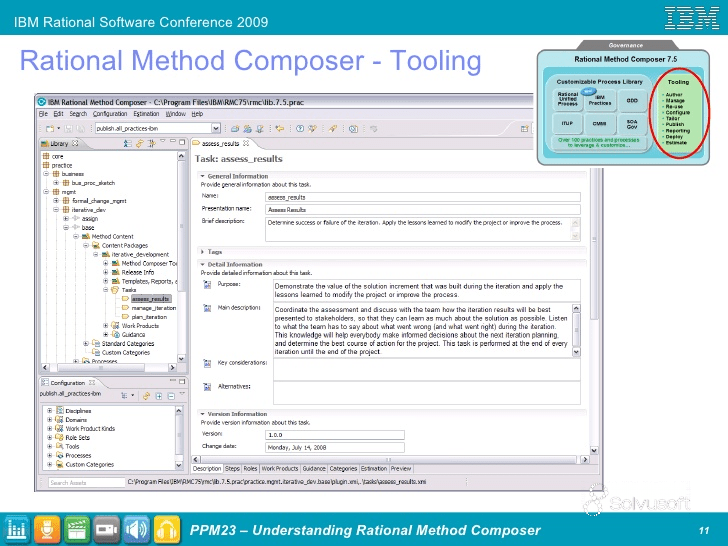Click the film clapper icon in slide footer
The image size is (728, 546).
coord(77,530)
